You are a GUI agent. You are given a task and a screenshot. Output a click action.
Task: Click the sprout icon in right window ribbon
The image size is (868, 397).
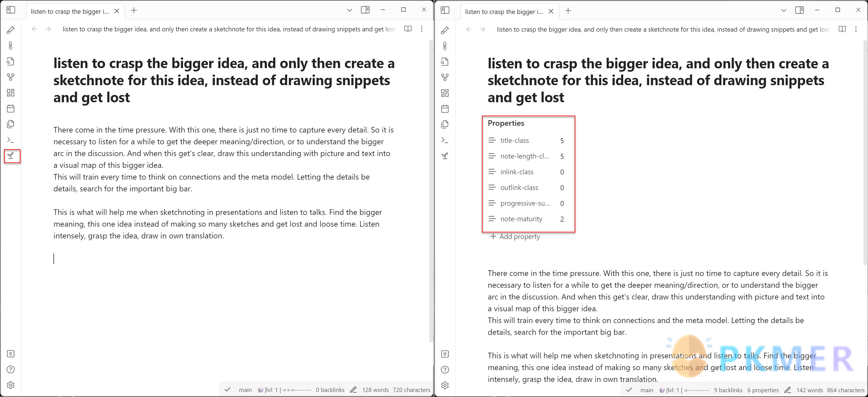pyautogui.click(x=445, y=156)
